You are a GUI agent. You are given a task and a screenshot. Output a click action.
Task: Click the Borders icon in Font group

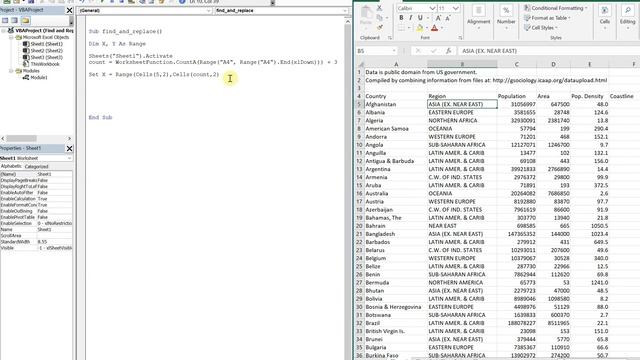coord(401,28)
